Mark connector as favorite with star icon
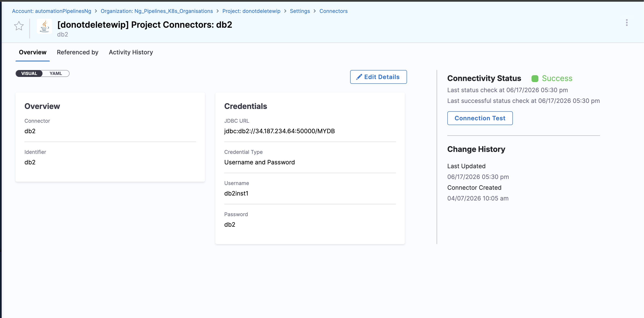 [x=19, y=26]
